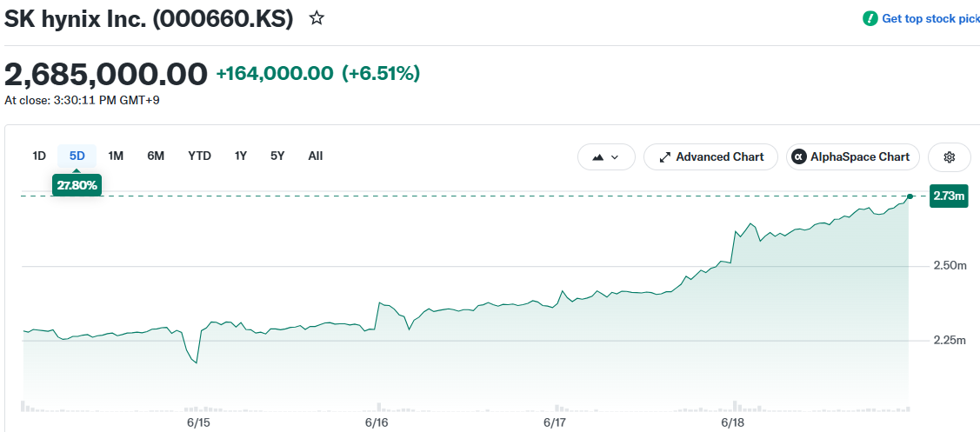980x432 pixels.
Task: Show 5Y chart range
Action: 277,156
